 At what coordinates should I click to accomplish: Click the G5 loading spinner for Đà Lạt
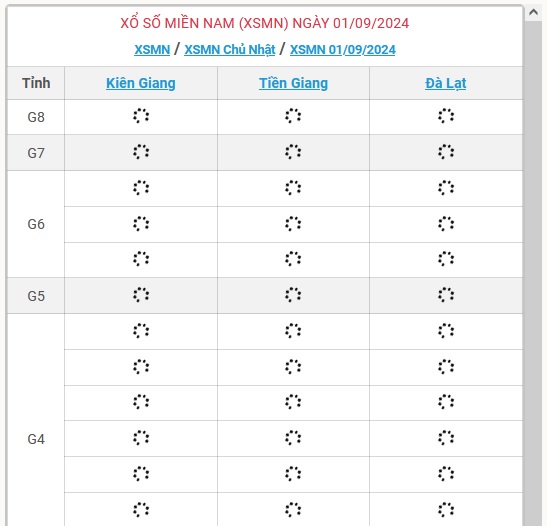(446, 295)
